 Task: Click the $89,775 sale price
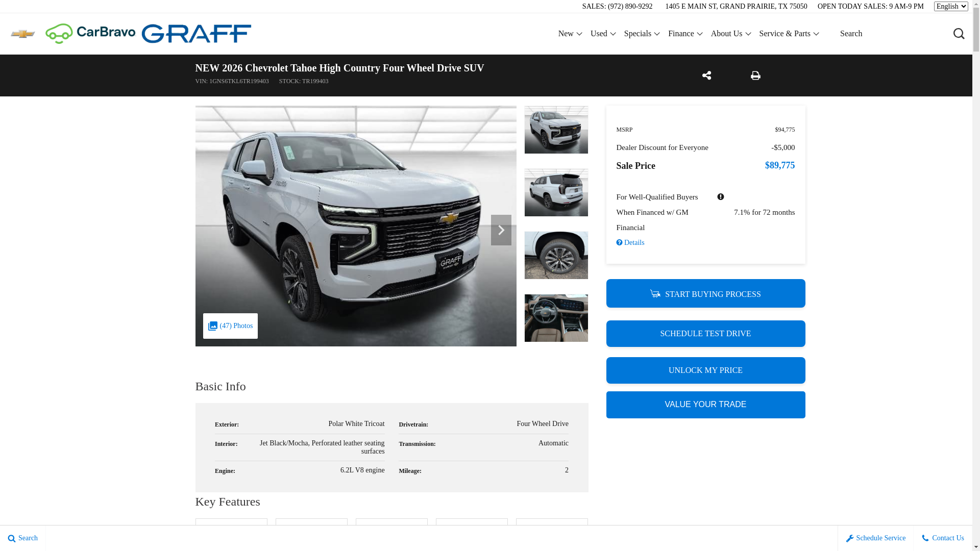pos(780,165)
